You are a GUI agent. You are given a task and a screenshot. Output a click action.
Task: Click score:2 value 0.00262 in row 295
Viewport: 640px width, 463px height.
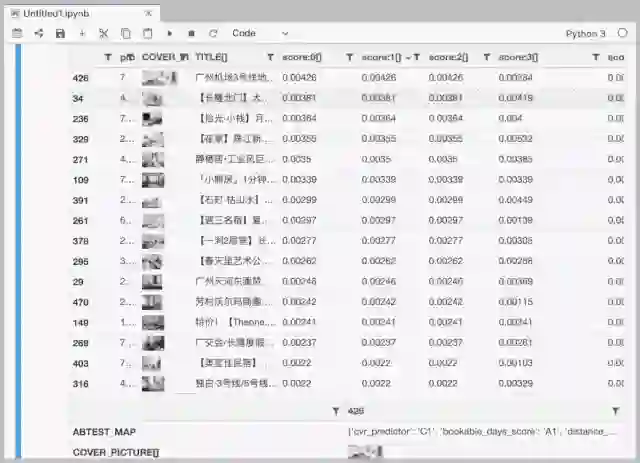446,261
